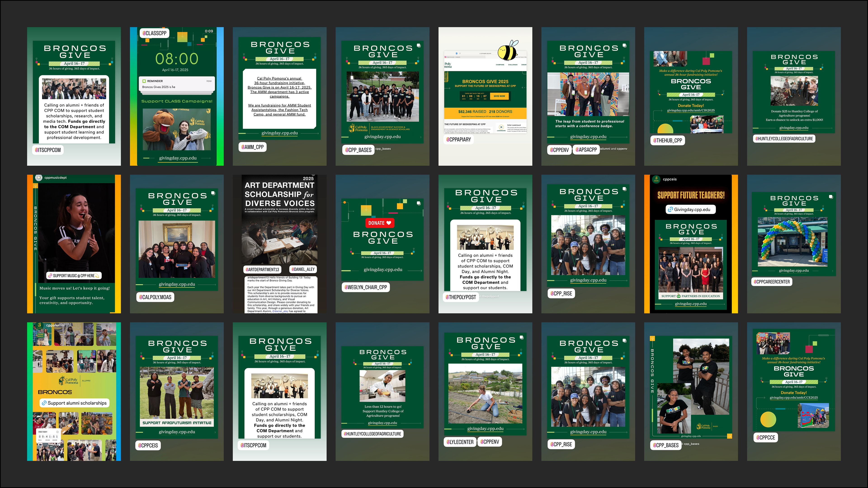Viewport: 868px width, 488px height.
Task: Tap the @CPPENV tag beside @APSACPP
Action: 559,150
